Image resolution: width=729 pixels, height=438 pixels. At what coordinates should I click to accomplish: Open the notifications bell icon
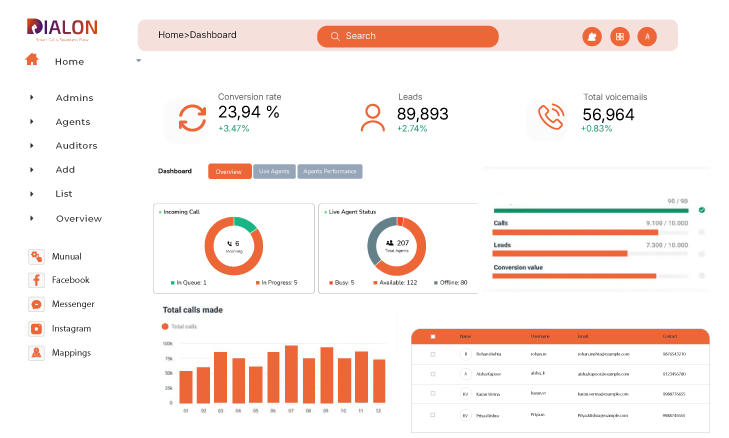coord(591,36)
